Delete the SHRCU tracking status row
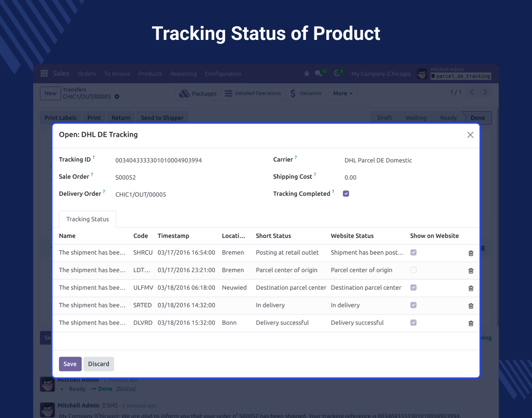Image resolution: width=532 pixels, height=418 pixels. coord(471,253)
